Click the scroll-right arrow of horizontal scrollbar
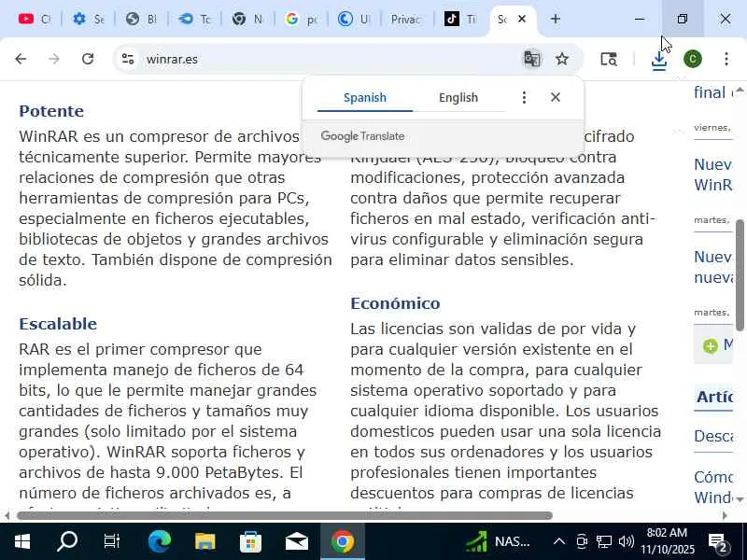Viewport: 747px width, 560px height. click(x=726, y=515)
